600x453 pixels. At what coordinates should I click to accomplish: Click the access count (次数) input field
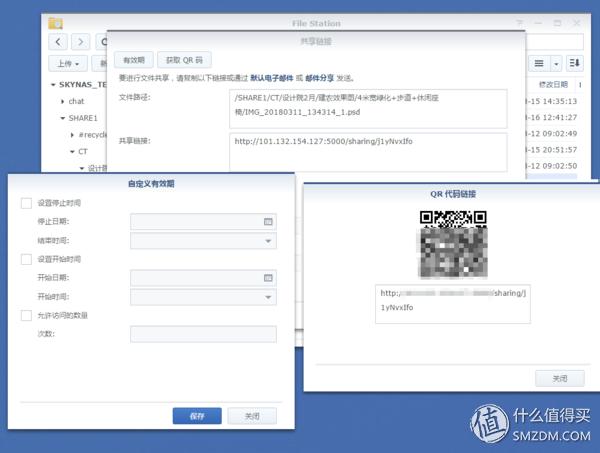click(x=203, y=334)
